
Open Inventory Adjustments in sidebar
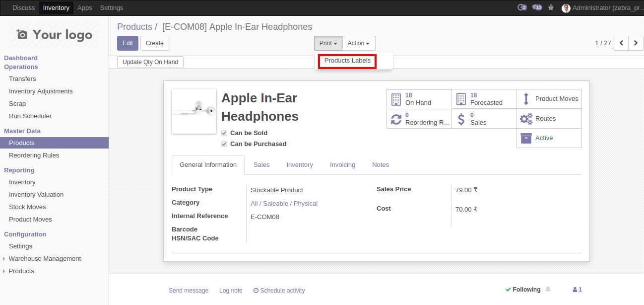click(x=41, y=91)
